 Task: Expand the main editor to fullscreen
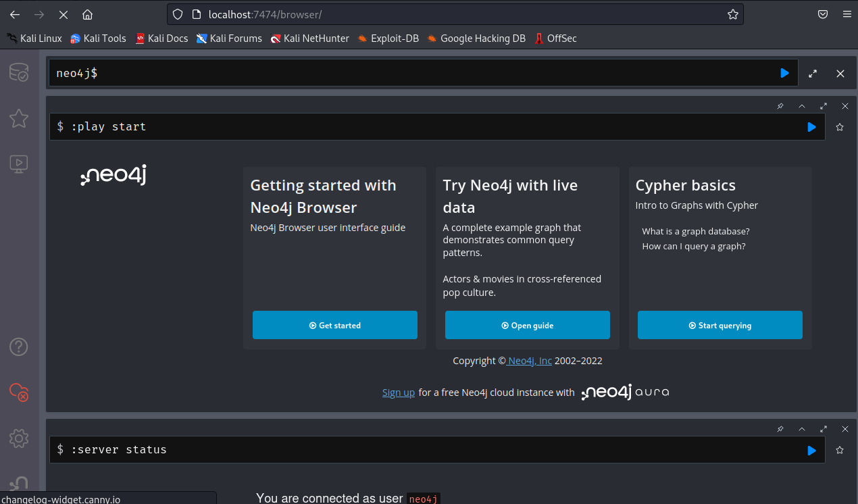point(813,74)
